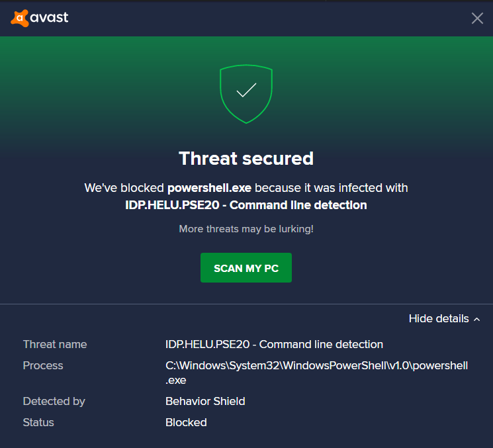This screenshot has height=448, width=493.
Task: Start a scan with SCAN MY PC
Action: click(246, 267)
